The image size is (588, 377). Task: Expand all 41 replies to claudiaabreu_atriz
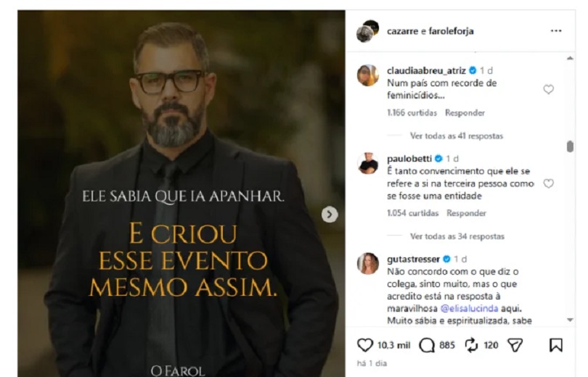pos(457,136)
